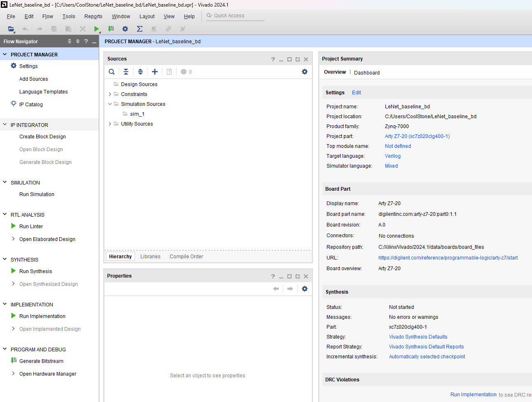The image size is (532, 402).
Task: Click the Sigma reports toolbar icon
Action: coord(140,29)
